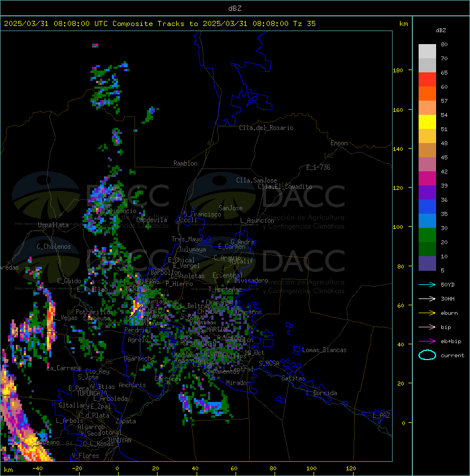470x476 pixels.
Task: Click the 10 dBZ dark violet swatch
Action: pos(427,263)
